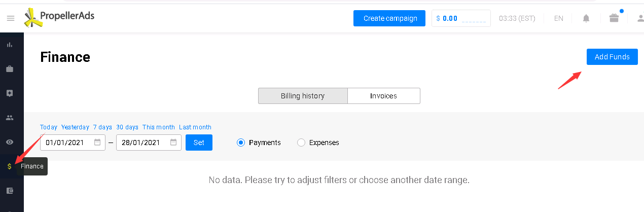This screenshot has height=212, width=644.
Task: Open the gift box rewards icon
Action: pos(614,18)
